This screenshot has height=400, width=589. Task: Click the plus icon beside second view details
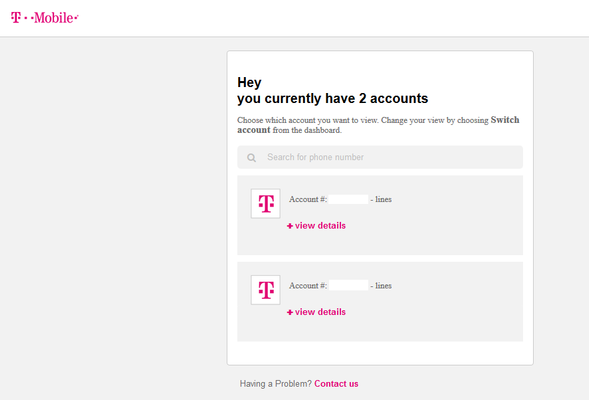click(290, 312)
